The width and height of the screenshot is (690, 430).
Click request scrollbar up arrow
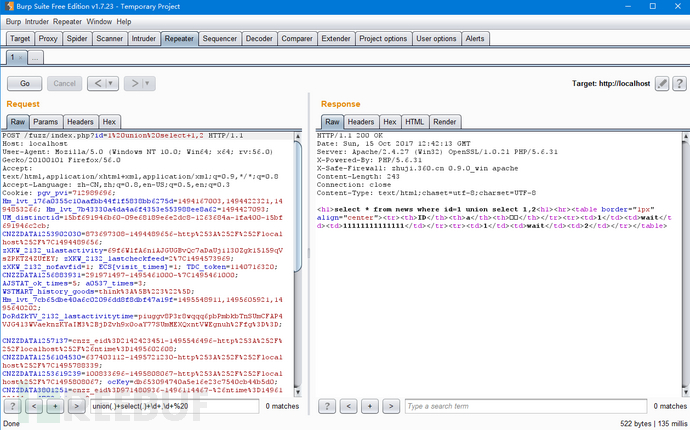298,136
